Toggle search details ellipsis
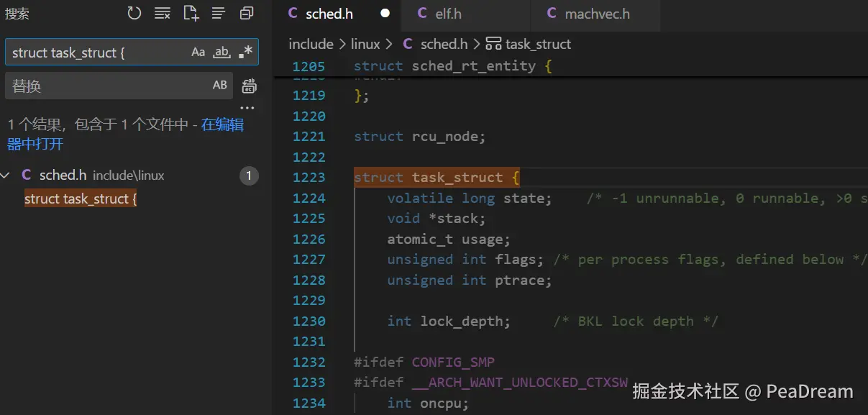 click(x=247, y=109)
